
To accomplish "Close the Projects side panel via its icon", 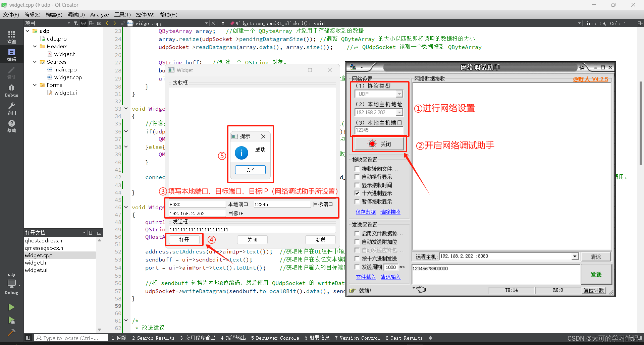I will click(99, 23).
